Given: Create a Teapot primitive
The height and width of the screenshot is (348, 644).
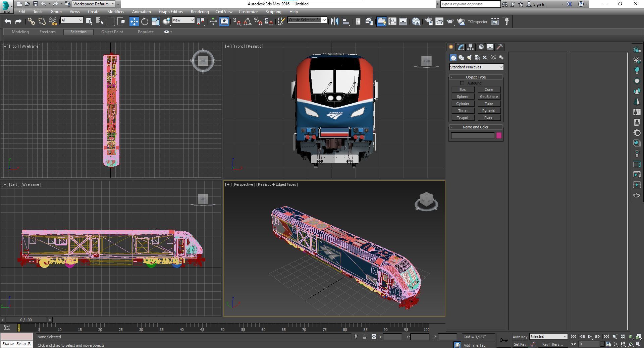Looking at the screenshot, I should (x=463, y=118).
